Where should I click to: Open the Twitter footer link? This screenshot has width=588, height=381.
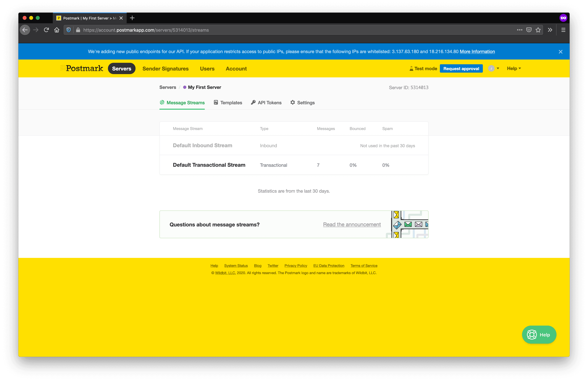[x=273, y=265]
